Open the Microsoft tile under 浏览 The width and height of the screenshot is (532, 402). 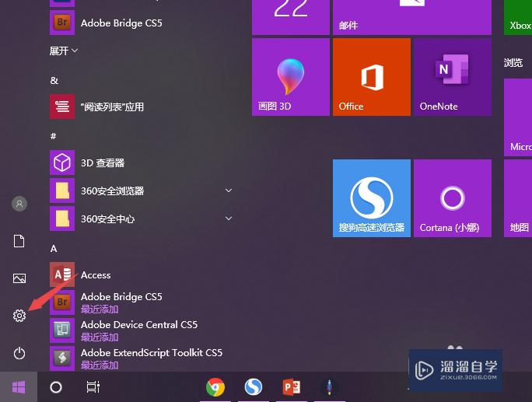pos(518,117)
